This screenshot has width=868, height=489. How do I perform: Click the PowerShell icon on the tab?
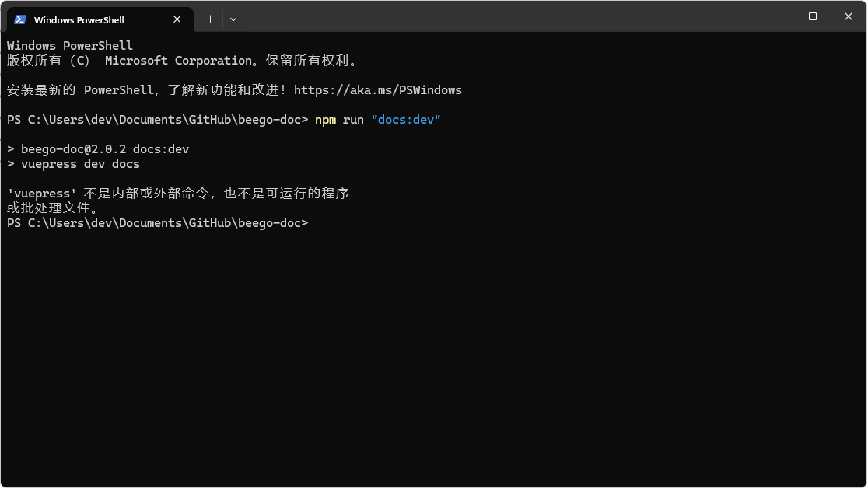tap(20, 19)
